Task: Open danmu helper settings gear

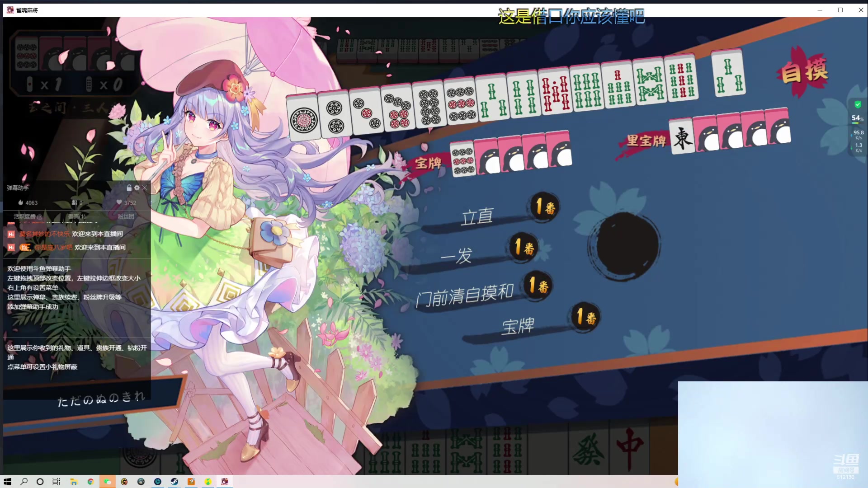Action: [137, 188]
